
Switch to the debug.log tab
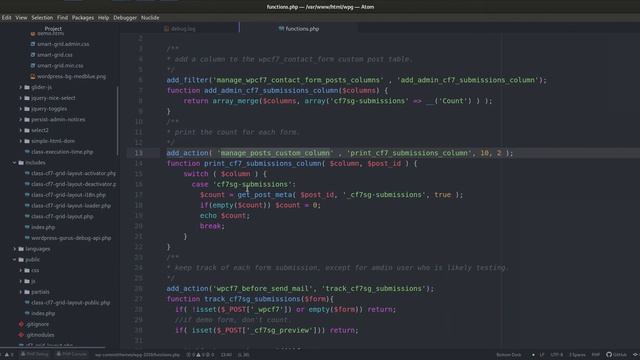tap(180, 29)
